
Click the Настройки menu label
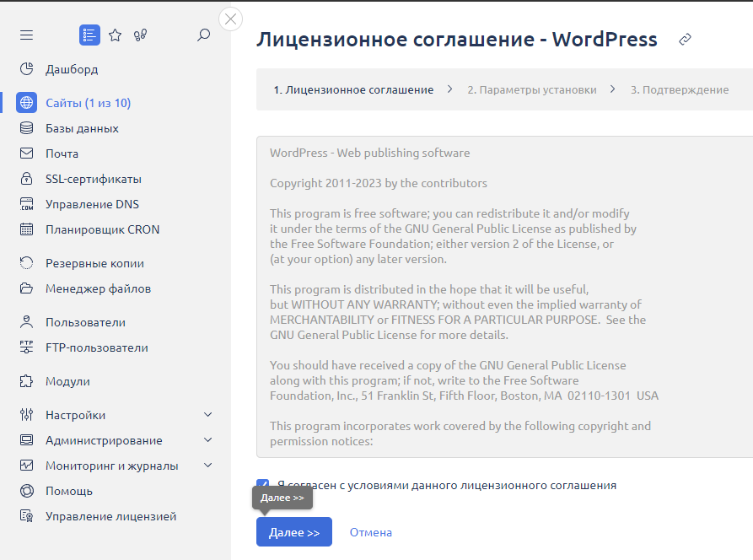[x=75, y=415]
